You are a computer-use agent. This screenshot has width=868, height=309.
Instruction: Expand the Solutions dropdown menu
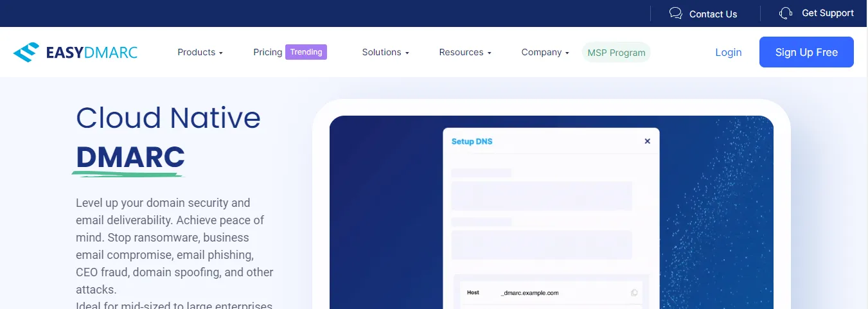385,52
